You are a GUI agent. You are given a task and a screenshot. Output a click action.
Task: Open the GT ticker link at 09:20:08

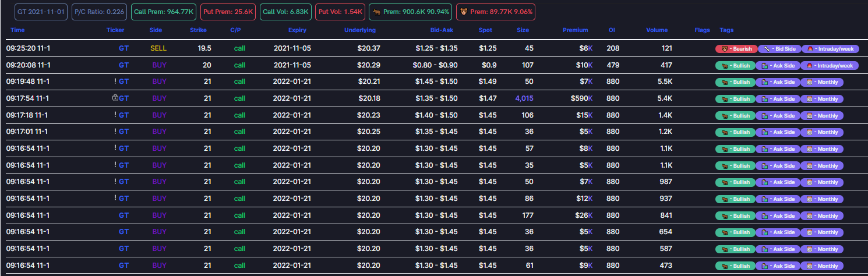coord(124,66)
